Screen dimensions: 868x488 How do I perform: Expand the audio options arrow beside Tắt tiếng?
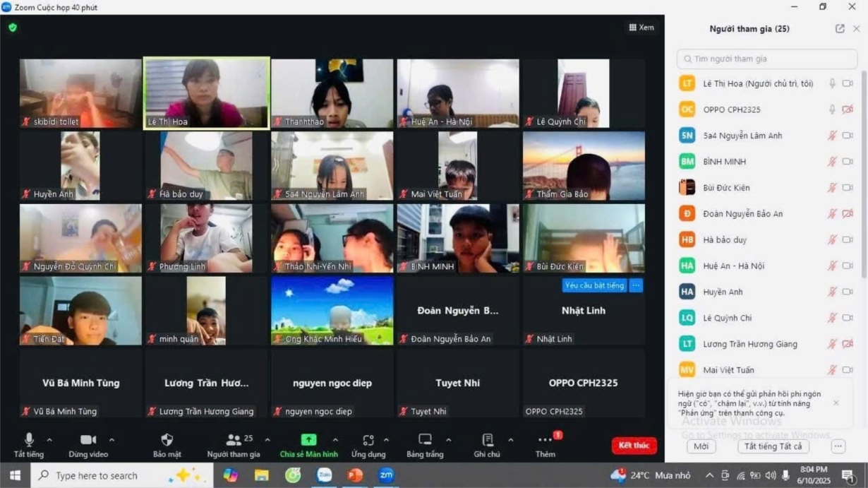pyautogui.click(x=49, y=441)
